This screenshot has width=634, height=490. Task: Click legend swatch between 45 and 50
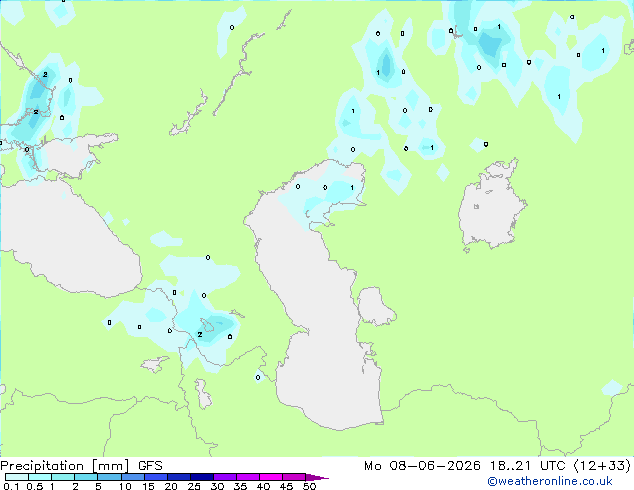tap(294, 477)
